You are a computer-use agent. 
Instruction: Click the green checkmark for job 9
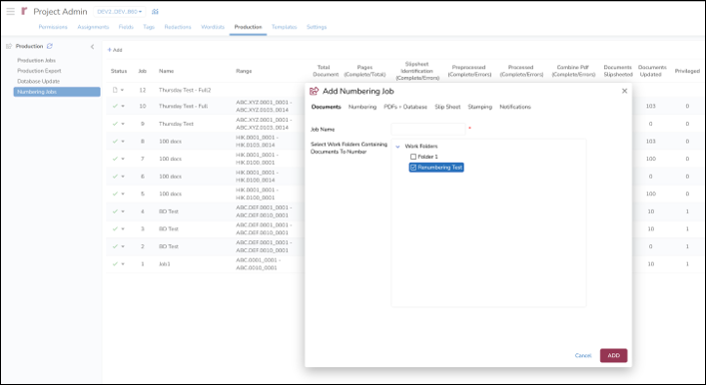coord(115,124)
